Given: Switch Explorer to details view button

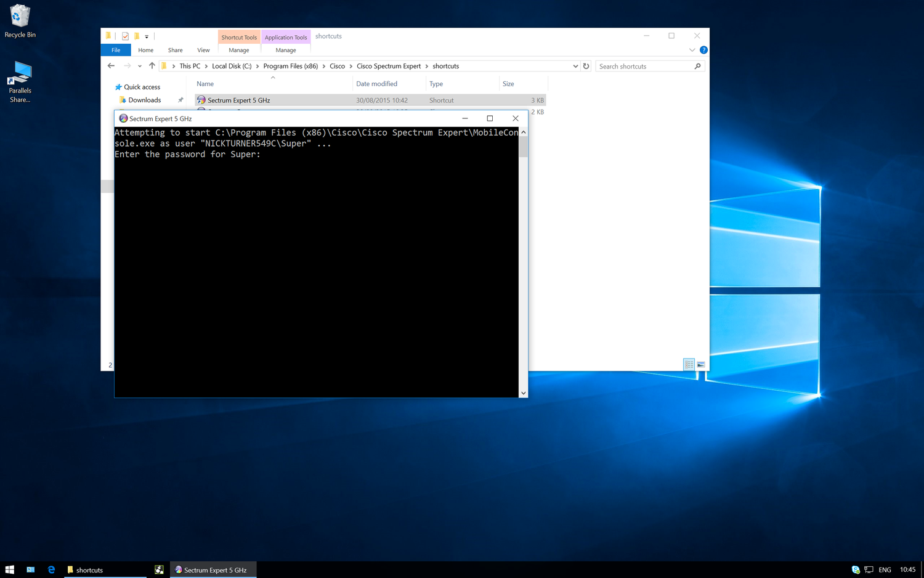Looking at the screenshot, I should (689, 365).
